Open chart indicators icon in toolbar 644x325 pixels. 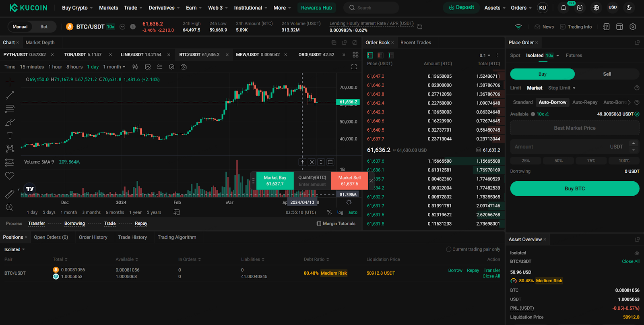(148, 67)
